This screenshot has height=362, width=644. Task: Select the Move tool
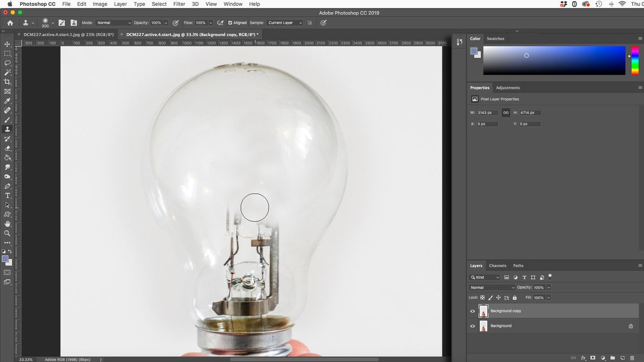coord(7,45)
